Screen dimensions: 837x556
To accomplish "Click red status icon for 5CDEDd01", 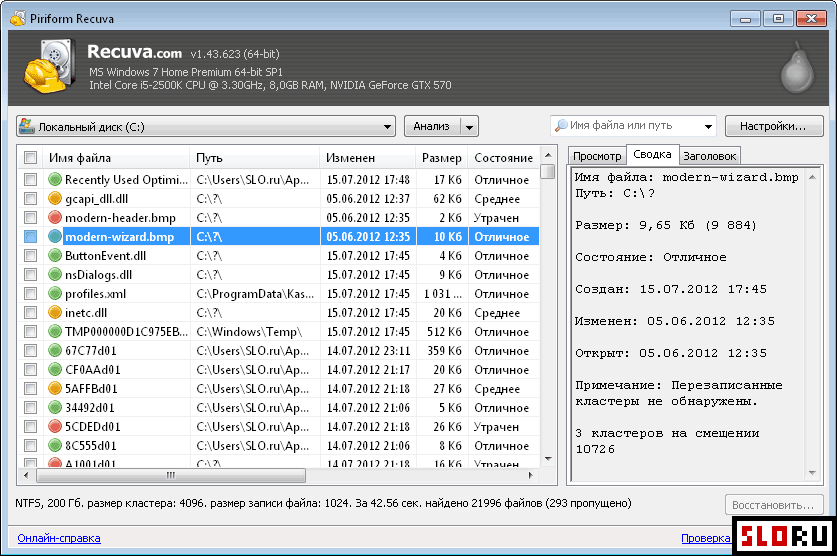I will pos(55,426).
